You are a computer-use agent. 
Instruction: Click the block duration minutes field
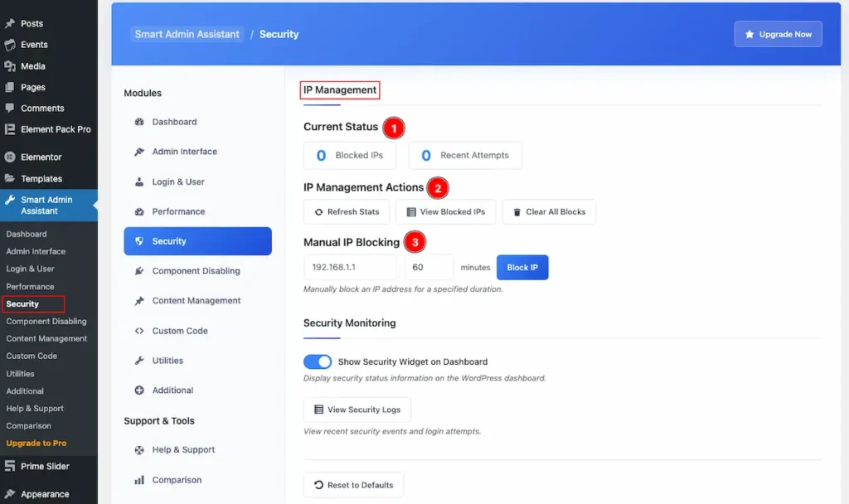[x=429, y=268]
